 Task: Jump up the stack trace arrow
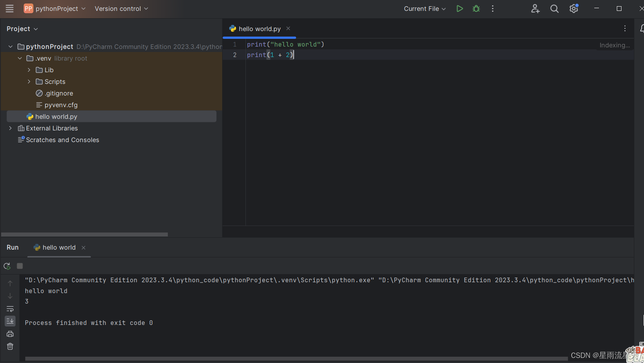[x=10, y=283]
